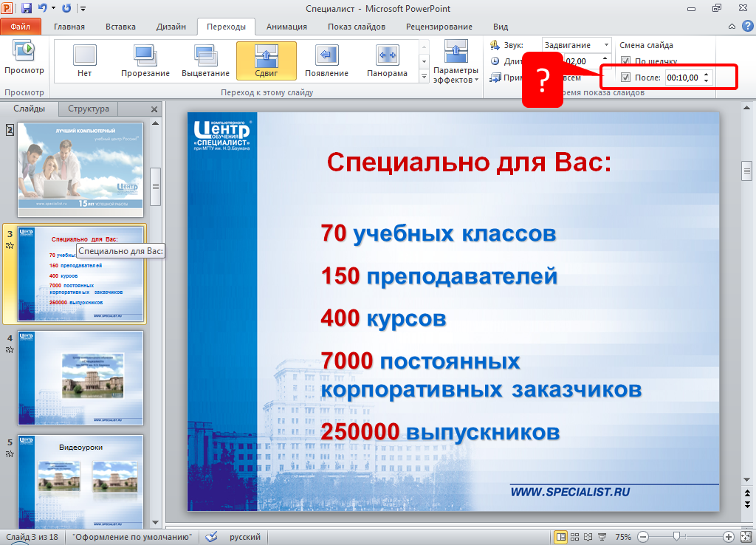Toggle the После advance-after checkbox

click(x=626, y=78)
